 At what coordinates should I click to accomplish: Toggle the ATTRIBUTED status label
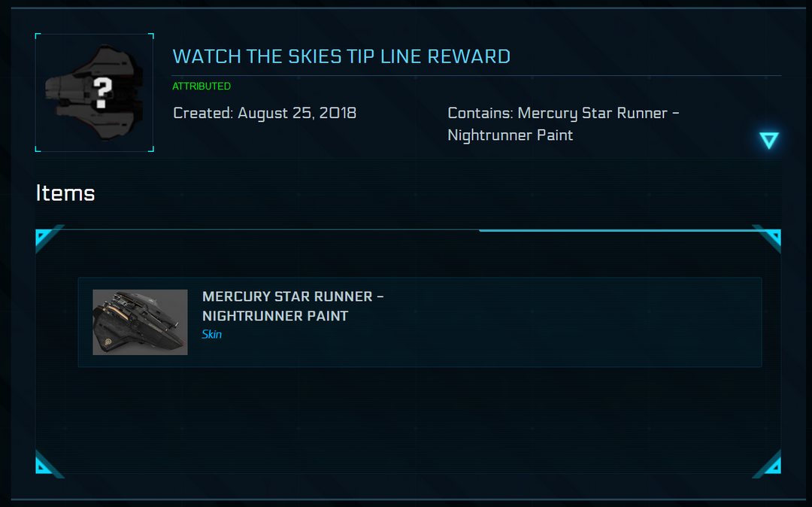pyautogui.click(x=201, y=87)
